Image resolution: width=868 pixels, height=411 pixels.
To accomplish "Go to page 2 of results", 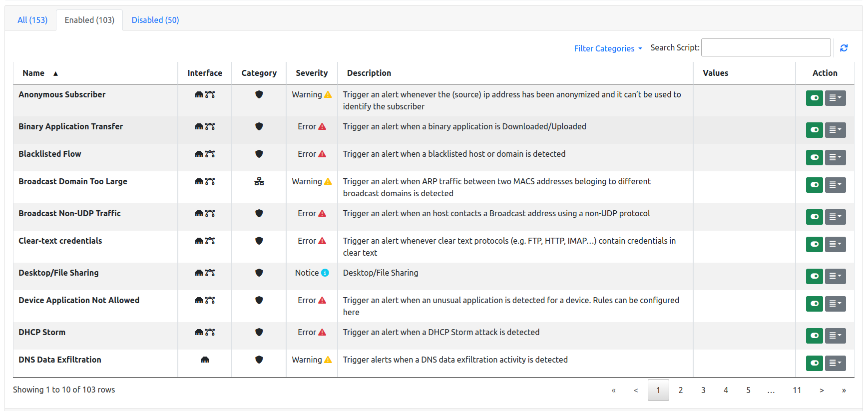I will (681, 390).
